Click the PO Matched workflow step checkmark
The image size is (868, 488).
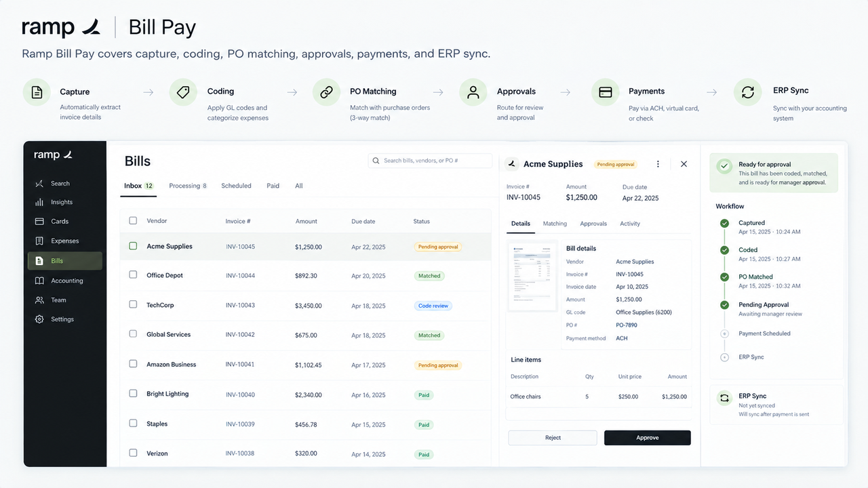click(x=724, y=277)
